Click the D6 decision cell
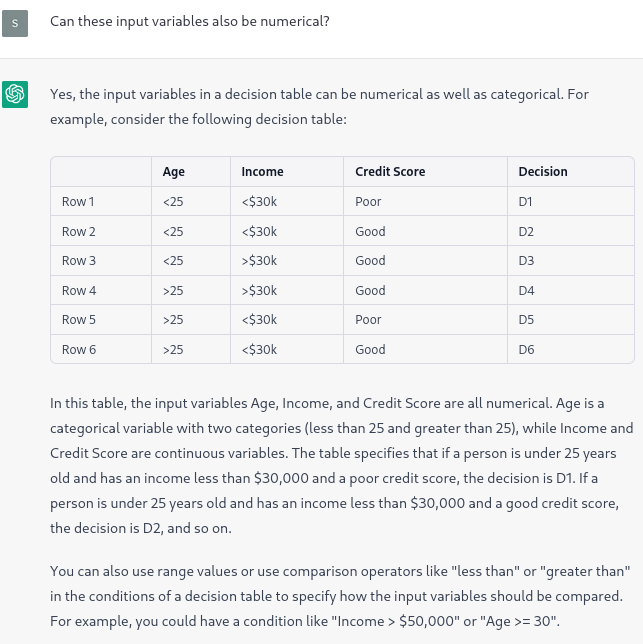The width and height of the screenshot is (643, 644). 571,350
